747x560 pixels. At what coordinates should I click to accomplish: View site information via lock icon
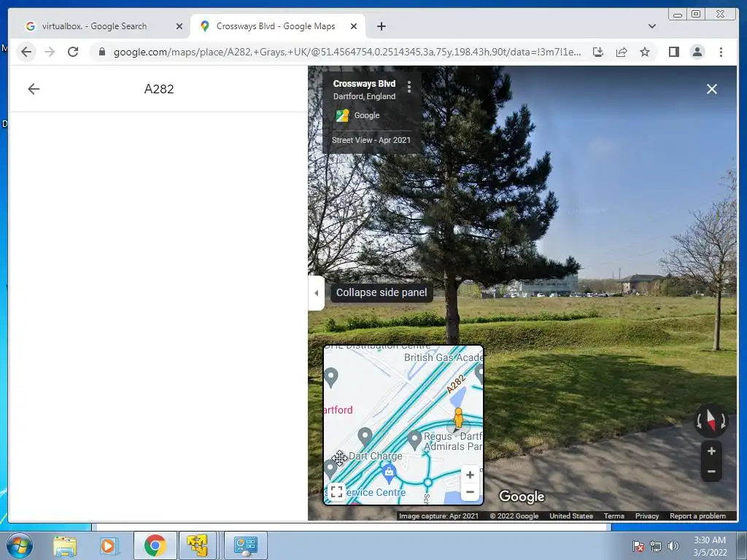click(101, 52)
